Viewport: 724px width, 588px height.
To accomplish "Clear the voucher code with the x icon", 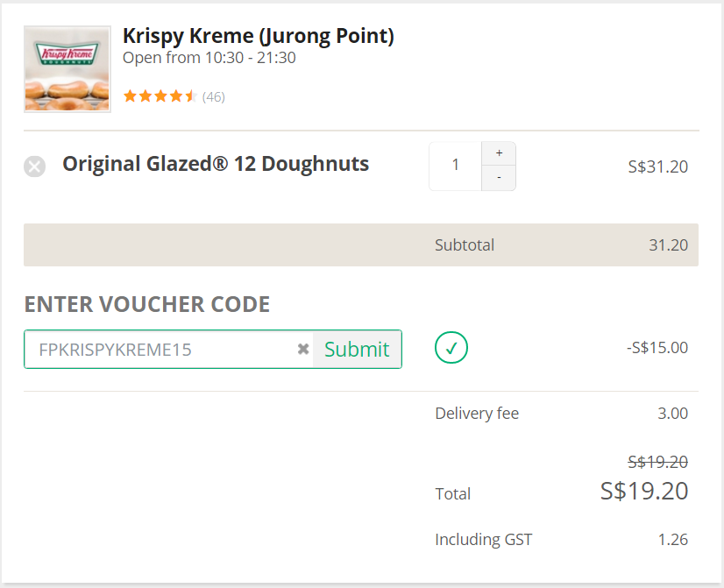I will (303, 350).
